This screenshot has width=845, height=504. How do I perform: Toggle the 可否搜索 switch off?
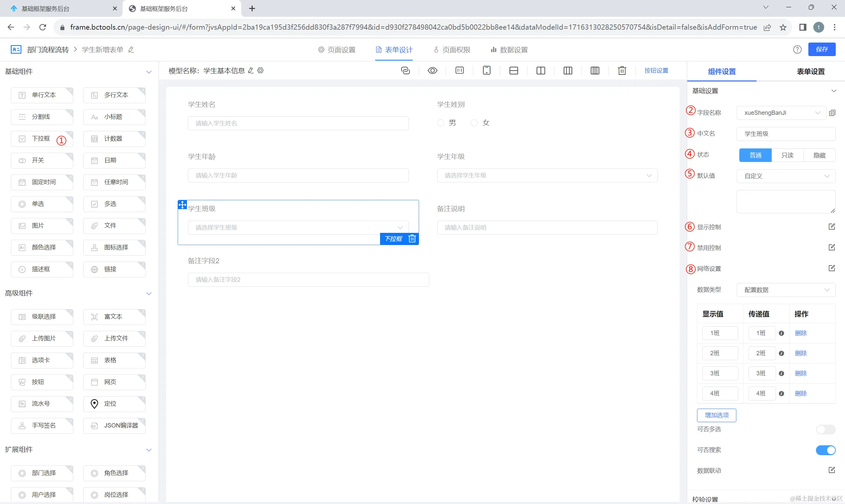825,450
